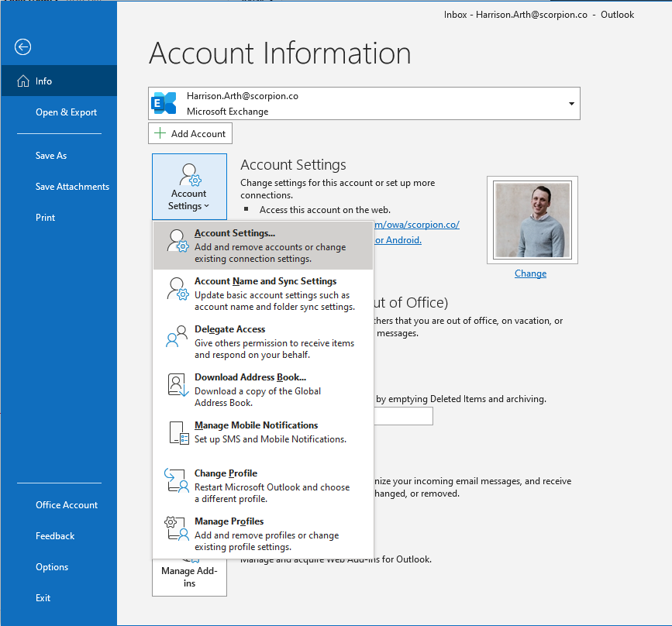The image size is (672, 626).
Task: Click the Manage Profiles gear icon
Action: click(177, 528)
